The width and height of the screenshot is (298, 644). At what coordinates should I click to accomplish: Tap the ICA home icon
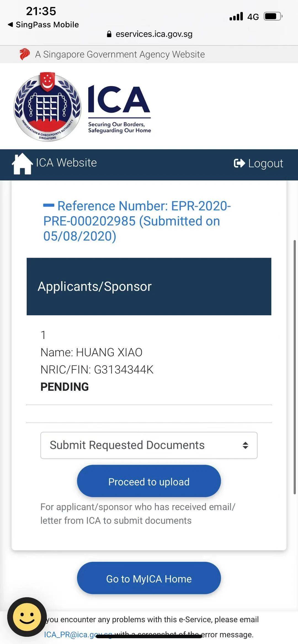pyautogui.click(x=22, y=164)
